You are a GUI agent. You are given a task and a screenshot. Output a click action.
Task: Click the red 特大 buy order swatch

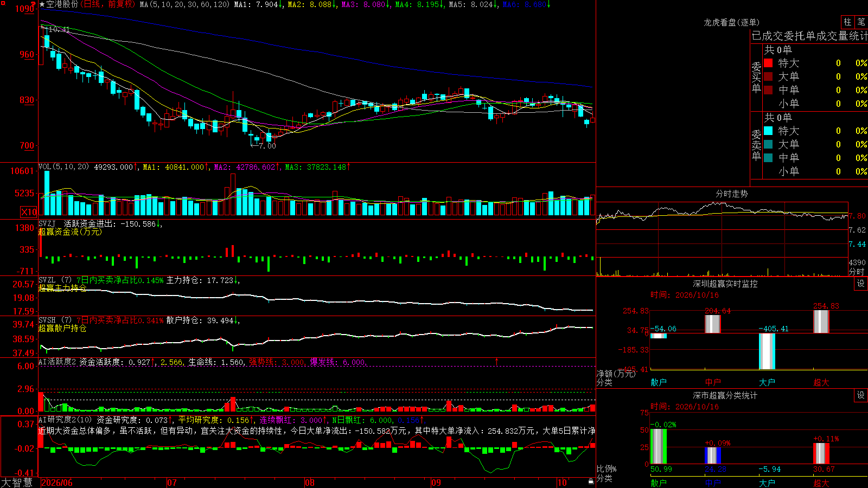(x=768, y=63)
